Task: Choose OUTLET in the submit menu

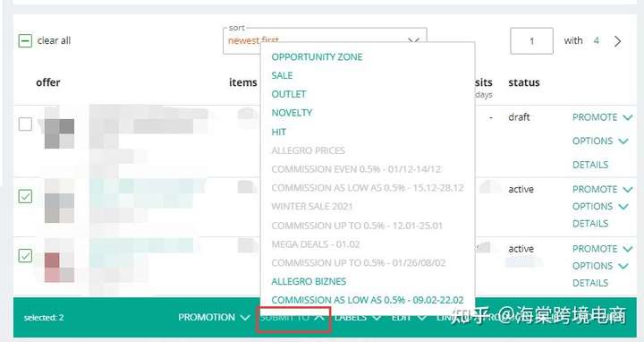Action: pos(289,94)
